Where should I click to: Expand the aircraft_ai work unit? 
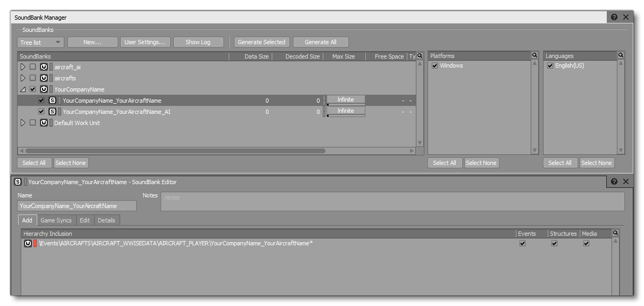pos(23,67)
